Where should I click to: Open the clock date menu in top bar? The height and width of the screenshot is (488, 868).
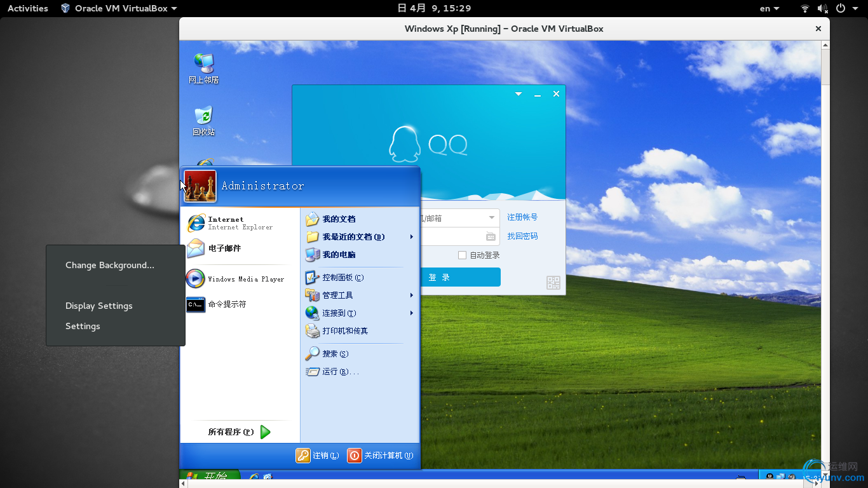click(434, 8)
